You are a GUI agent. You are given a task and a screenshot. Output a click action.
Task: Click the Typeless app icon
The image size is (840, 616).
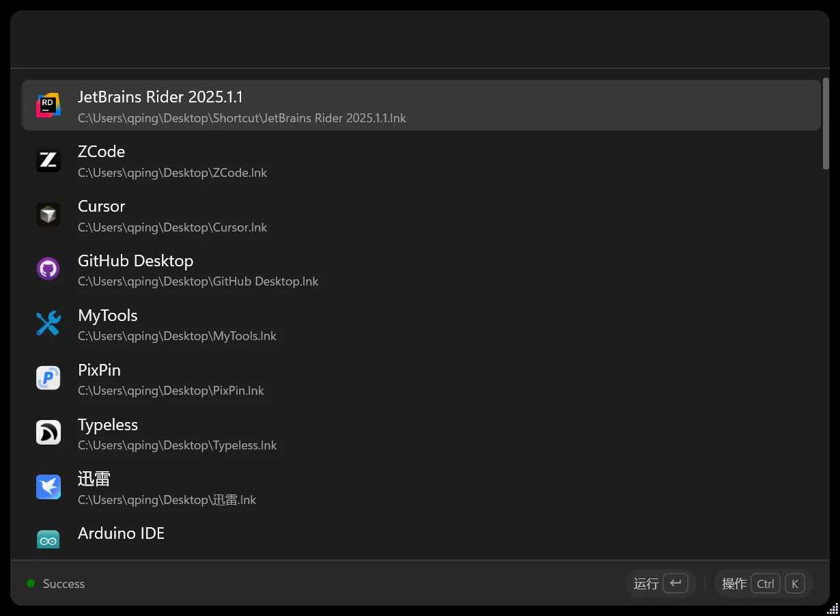click(48, 433)
